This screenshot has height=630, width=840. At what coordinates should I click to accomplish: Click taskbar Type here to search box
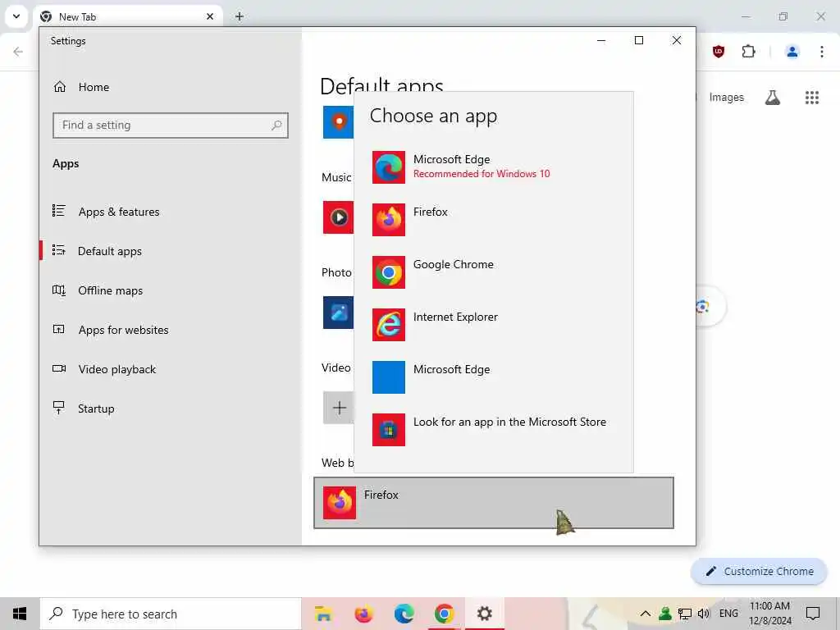coord(171,614)
